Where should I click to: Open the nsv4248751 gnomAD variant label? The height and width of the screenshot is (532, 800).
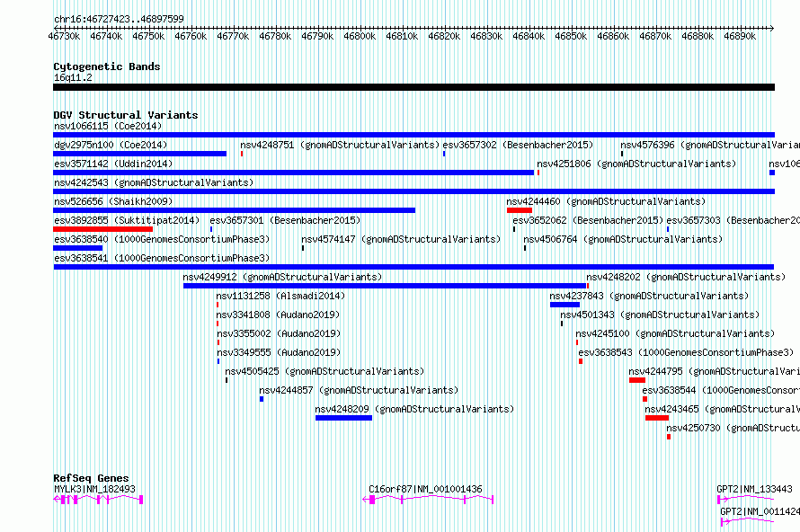[340, 145]
